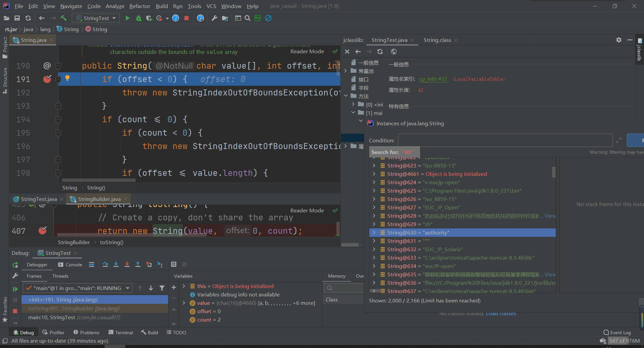Viewport: 644px width, 348px height.
Task: Click the Step Out debugger icon
Action: click(x=138, y=265)
